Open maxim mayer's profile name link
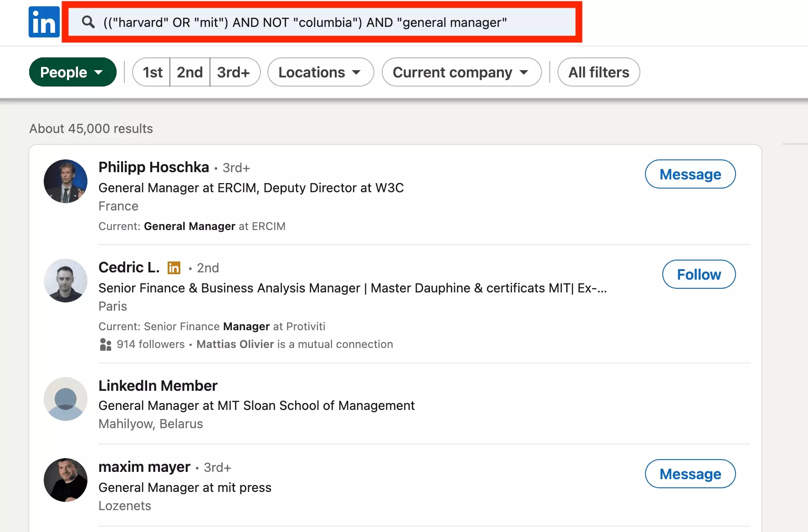This screenshot has height=532, width=808. click(144, 467)
